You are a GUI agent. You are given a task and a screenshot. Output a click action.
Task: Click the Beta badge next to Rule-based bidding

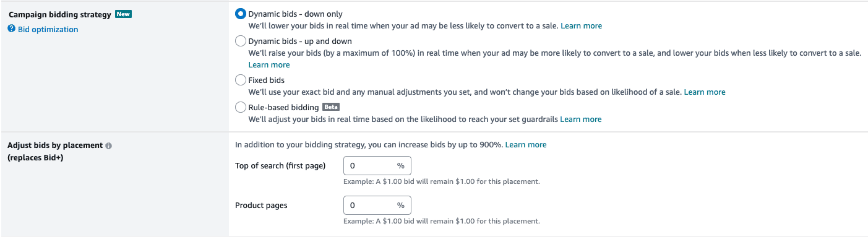[332, 107]
